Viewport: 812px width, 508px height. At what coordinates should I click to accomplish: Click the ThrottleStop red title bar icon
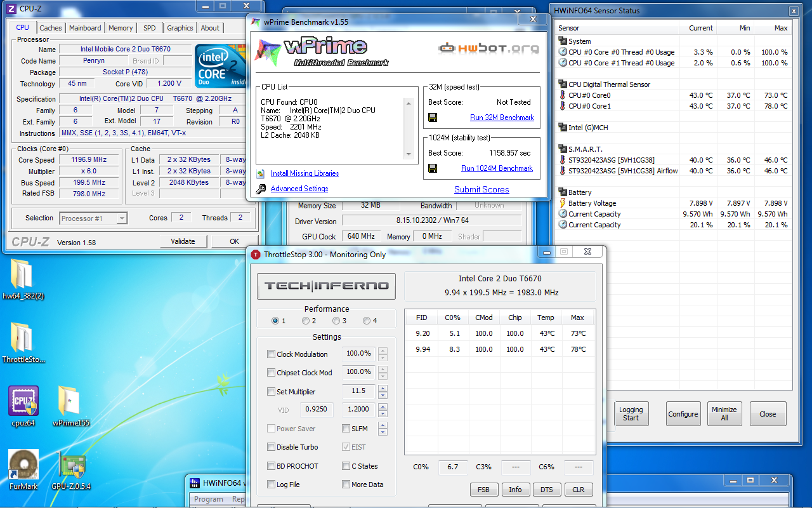[x=256, y=255]
